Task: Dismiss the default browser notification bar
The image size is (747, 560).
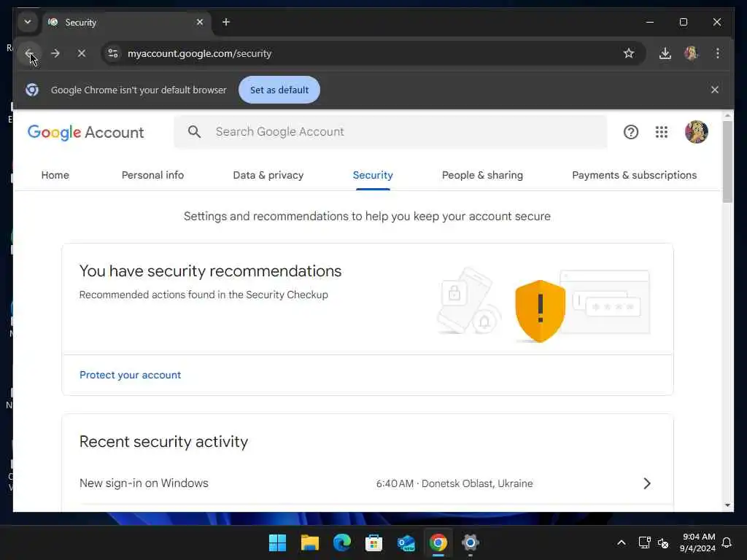Action: 715,90
